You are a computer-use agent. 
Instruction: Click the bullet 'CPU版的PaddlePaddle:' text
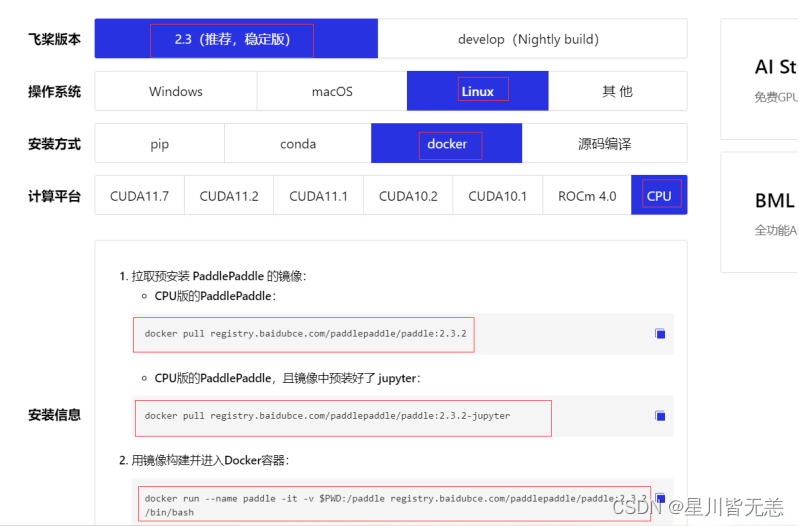pyautogui.click(x=215, y=296)
